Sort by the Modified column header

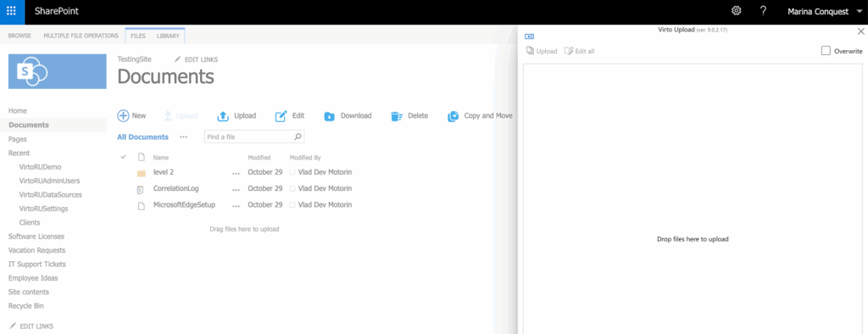[x=259, y=158]
